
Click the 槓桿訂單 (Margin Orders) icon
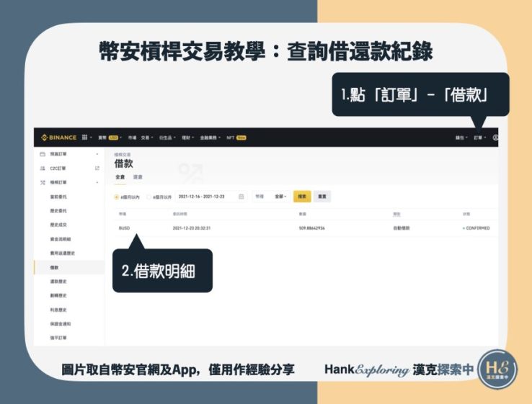click(43, 183)
